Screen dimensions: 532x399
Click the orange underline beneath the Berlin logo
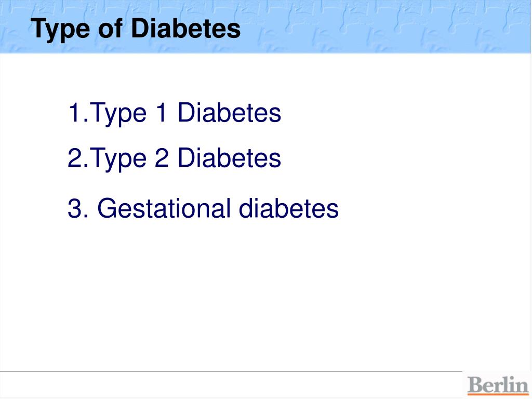point(497,394)
